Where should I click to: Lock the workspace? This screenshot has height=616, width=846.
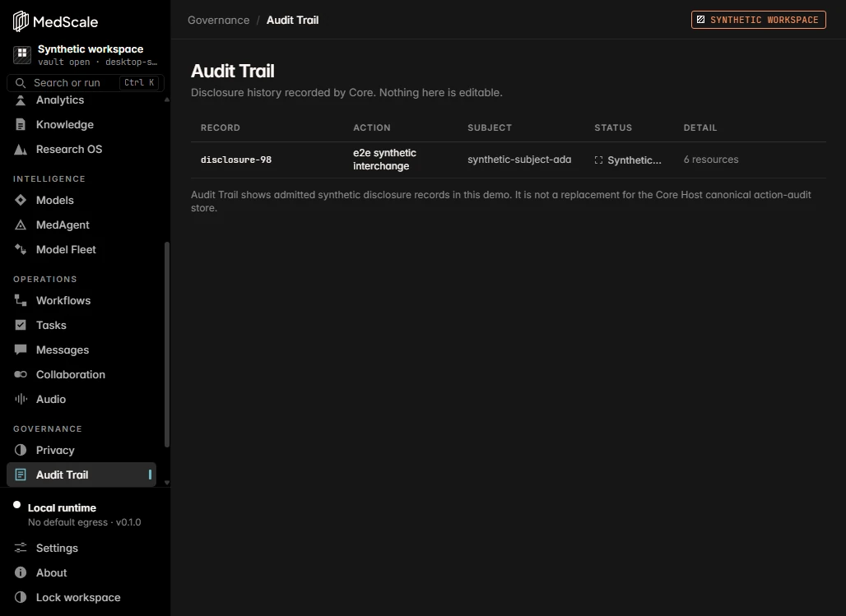pyautogui.click(x=85, y=597)
